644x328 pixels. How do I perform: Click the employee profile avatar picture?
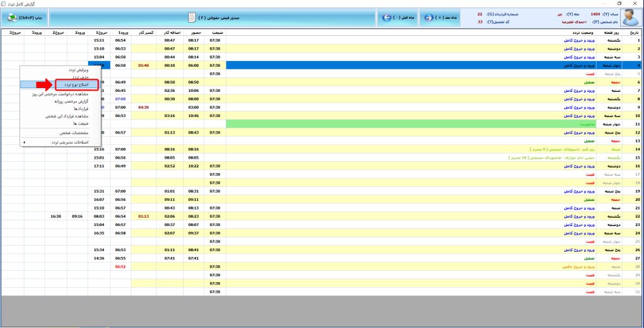coord(631,18)
